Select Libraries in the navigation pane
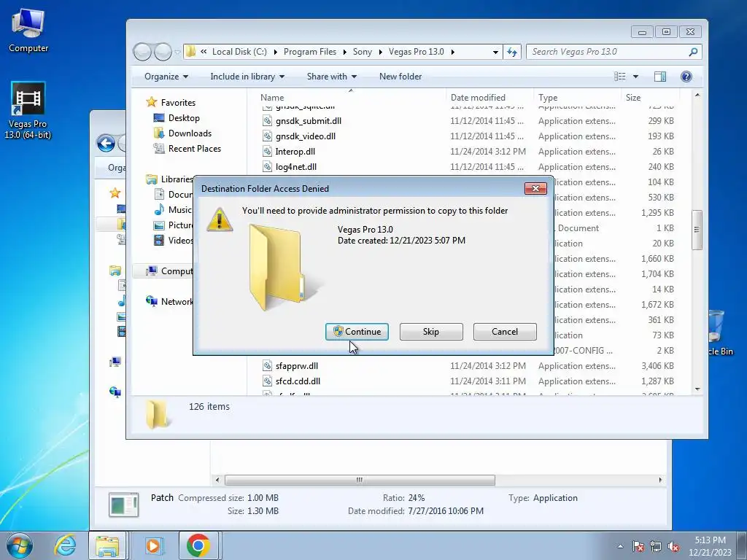The height and width of the screenshot is (560, 747). coord(177,179)
